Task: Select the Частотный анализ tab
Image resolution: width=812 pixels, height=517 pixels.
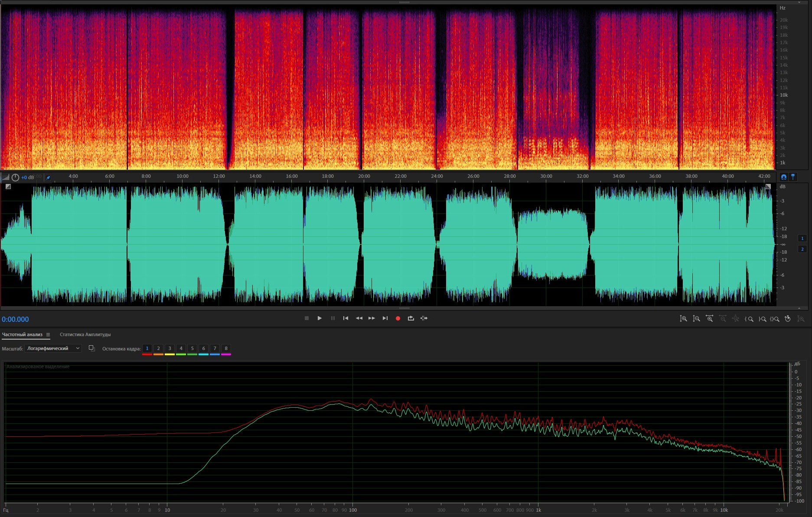Action: (22, 334)
